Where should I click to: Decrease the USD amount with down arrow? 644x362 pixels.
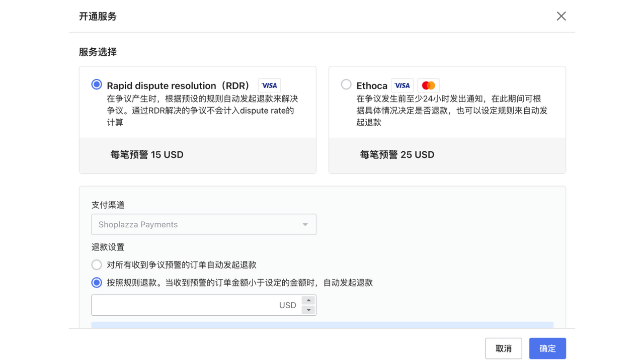click(308, 310)
